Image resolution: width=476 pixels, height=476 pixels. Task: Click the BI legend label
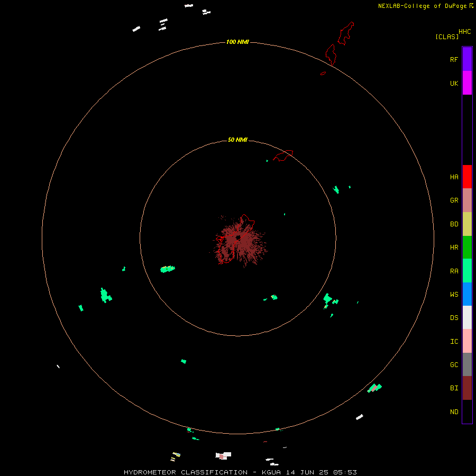click(x=454, y=388)
